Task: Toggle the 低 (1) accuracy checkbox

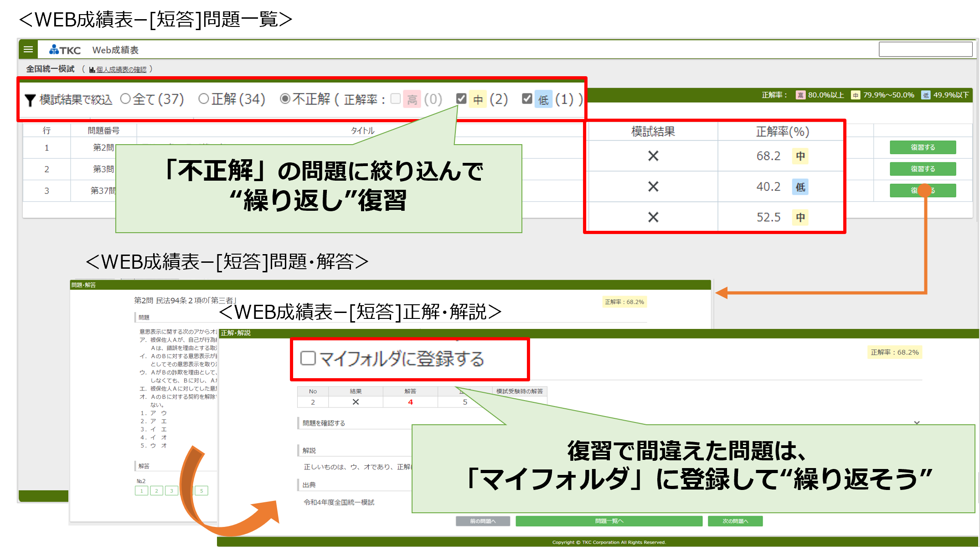Action: [x=527, y=99]
